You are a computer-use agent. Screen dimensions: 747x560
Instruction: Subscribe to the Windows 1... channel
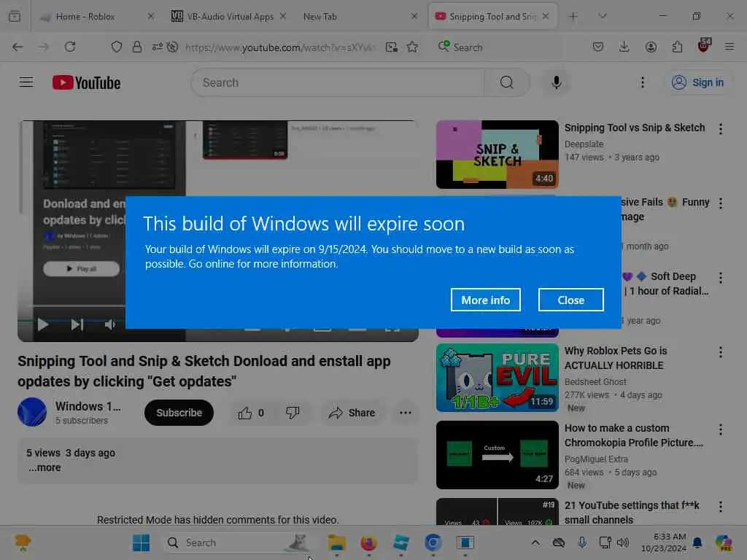click(x=179, y=413)
